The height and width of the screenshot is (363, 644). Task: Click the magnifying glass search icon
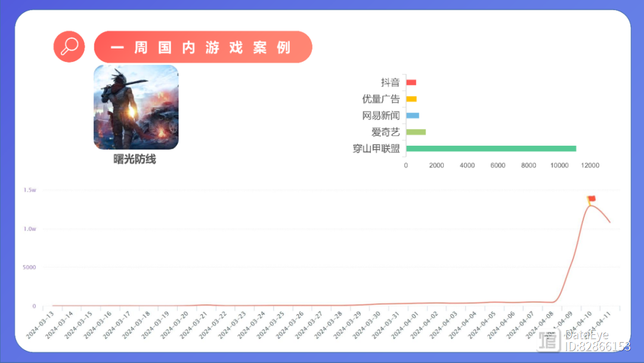[x=69, y=47]
